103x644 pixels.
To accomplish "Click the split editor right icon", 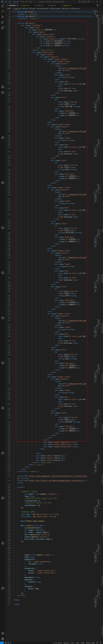I will coord(97,5).
